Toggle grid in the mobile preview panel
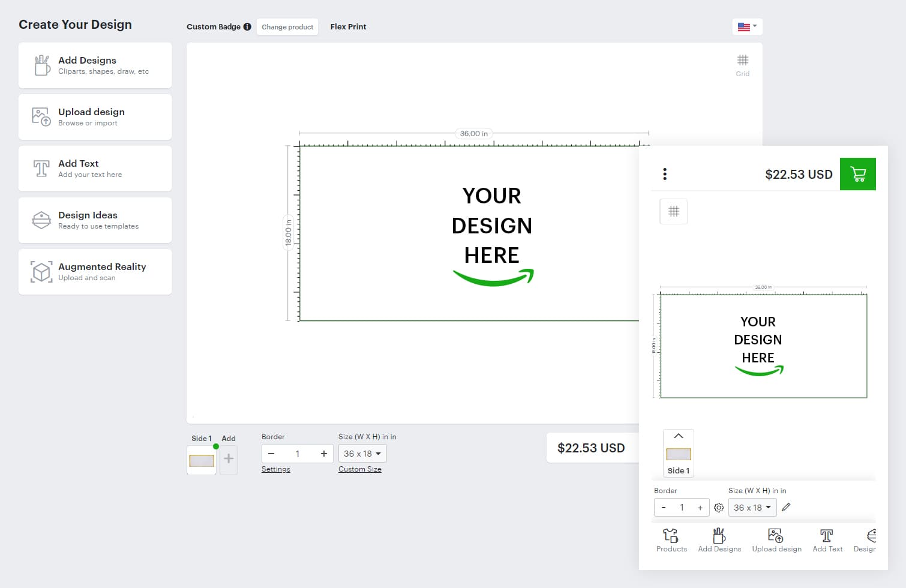This screenshot has width=906, height=588. tap(673, 211)
